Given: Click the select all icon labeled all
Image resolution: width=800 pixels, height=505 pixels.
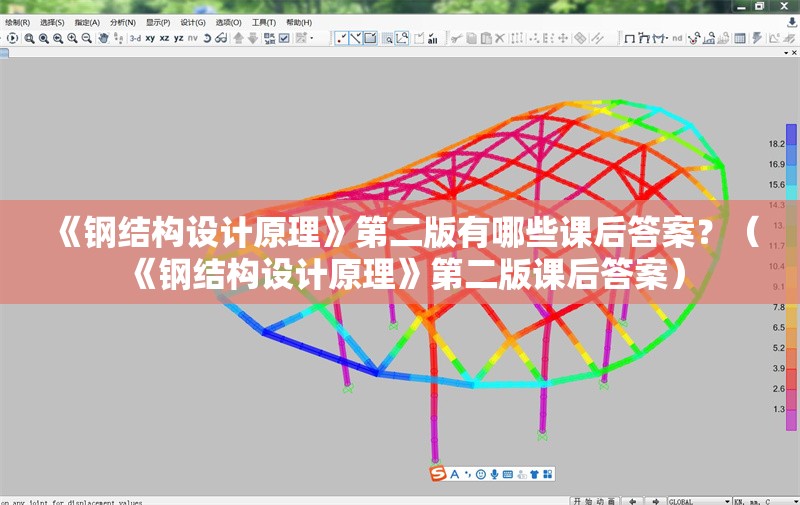Looking at the screenshot, I should (433, 38).
